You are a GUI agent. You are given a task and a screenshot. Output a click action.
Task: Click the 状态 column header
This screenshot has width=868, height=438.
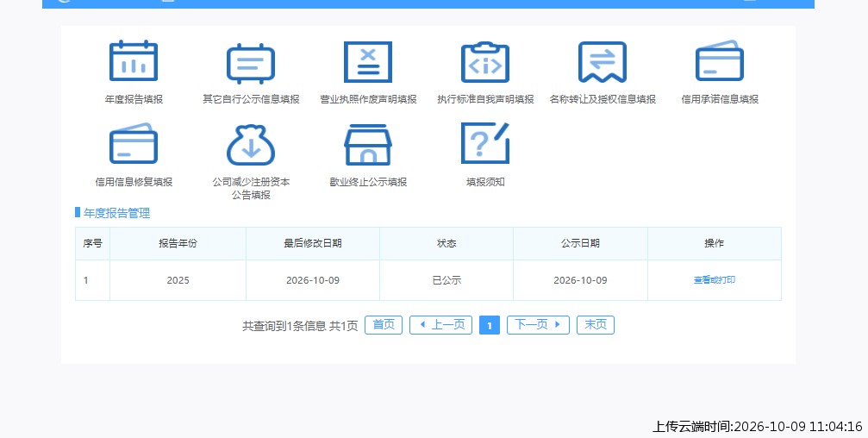coord(446,243)
